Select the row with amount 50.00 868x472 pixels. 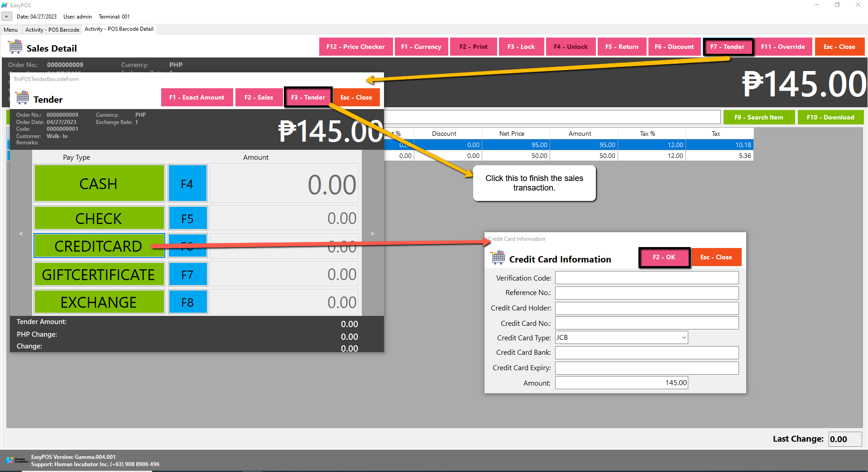pyautogui.click(x=568, y=156)
